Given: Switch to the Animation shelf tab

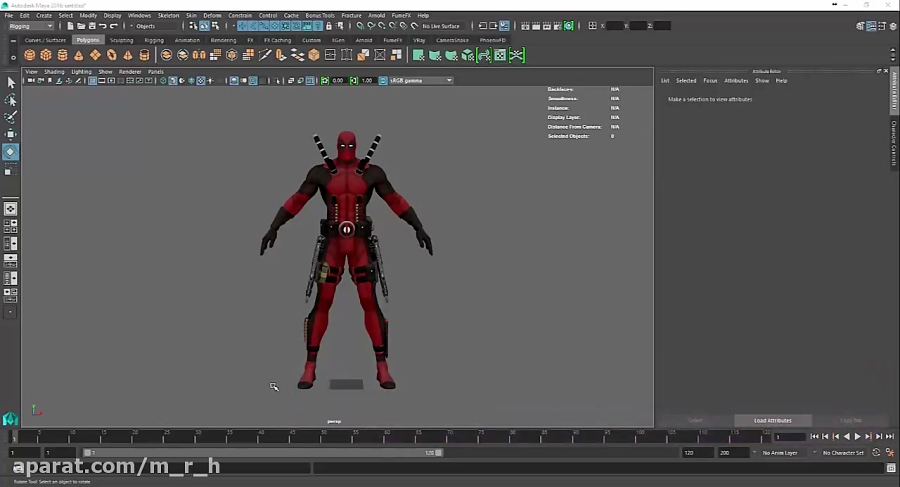Looking at the screenshot, I should (x=187, y=40).
